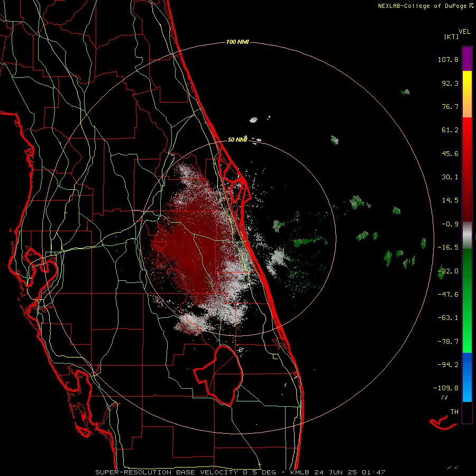This screenshot has height=476, width=476.
Task: Pick the yellow-orange segment of velocity scale
Action: (467, 94)
